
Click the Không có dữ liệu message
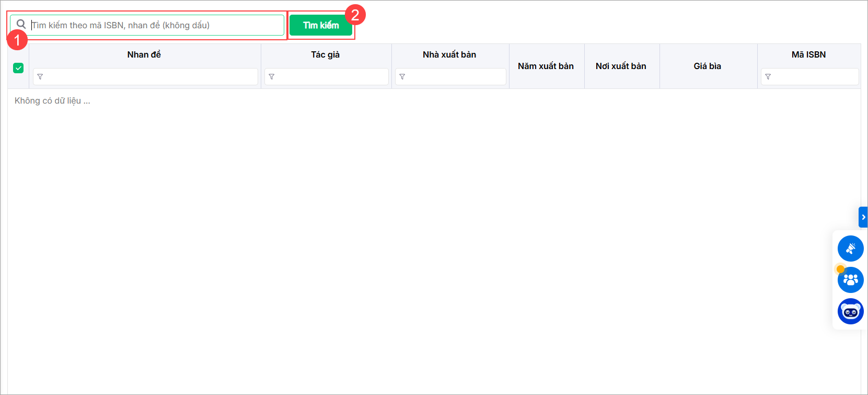[52, 101]
